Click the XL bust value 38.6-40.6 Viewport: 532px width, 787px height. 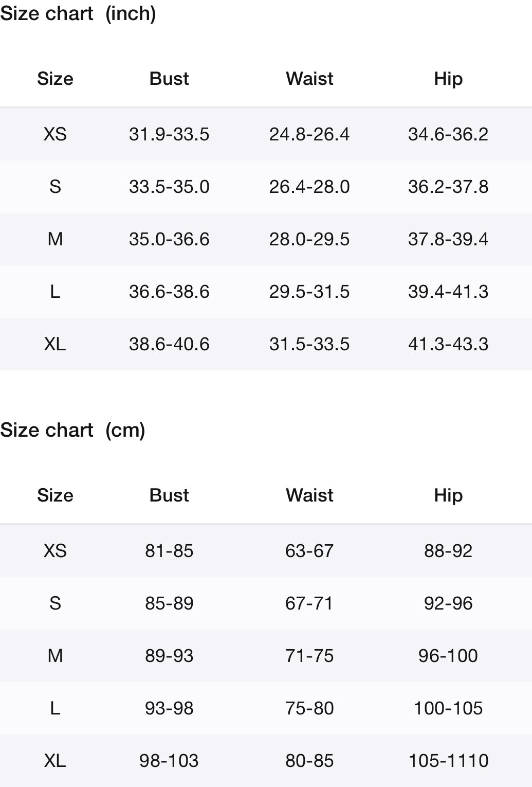[x=169, y=344]
